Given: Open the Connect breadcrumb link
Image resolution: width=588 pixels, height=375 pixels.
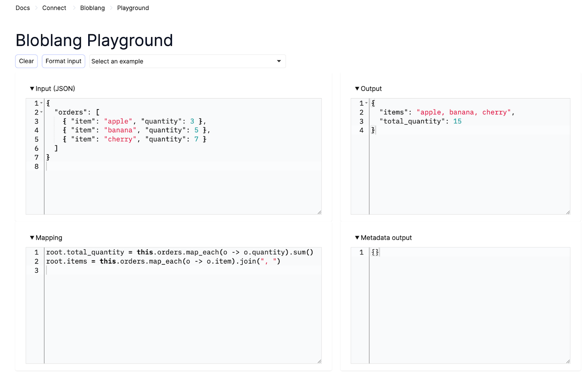Looking at the screenshot, I should pos(54,8).
